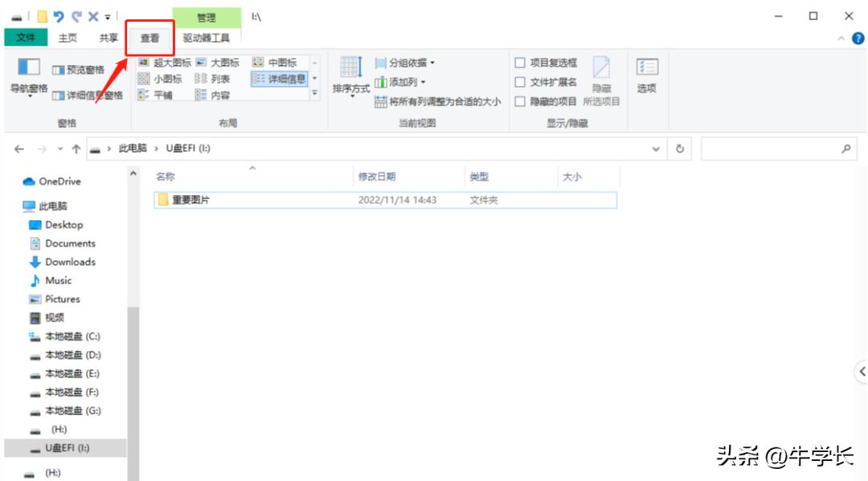Click the refresh icon beside the address bar
Viewport: 868px width, 481px height.
(x=678, y=149)
